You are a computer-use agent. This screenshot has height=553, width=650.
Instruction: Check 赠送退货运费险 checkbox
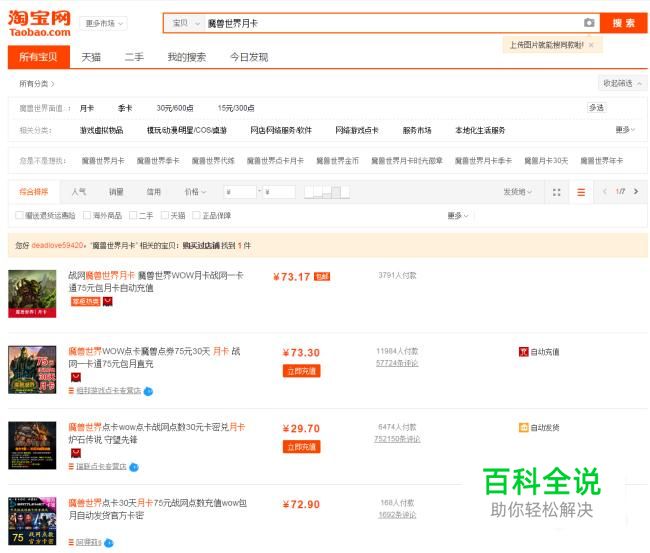tap(19, 215)
